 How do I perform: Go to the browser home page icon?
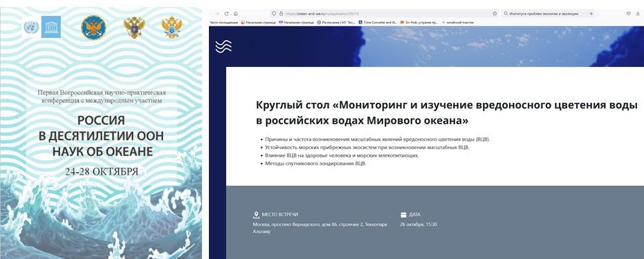tap(236, 14)
